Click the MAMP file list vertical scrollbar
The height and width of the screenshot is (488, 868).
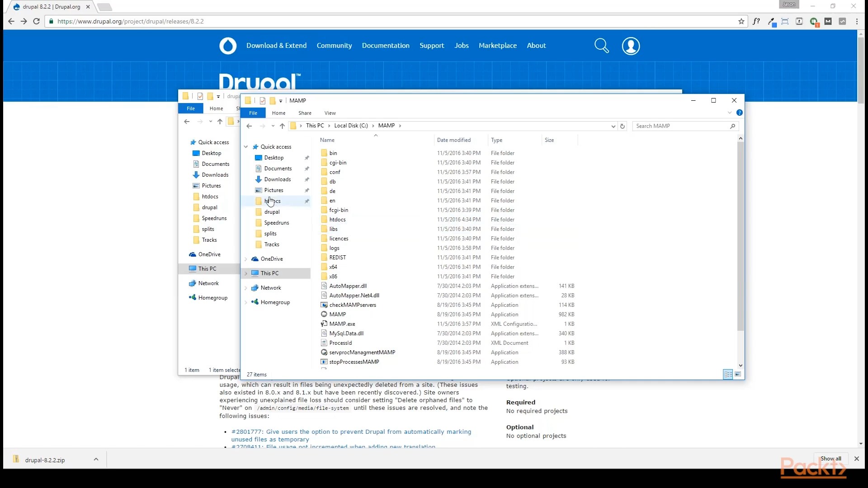740,235
